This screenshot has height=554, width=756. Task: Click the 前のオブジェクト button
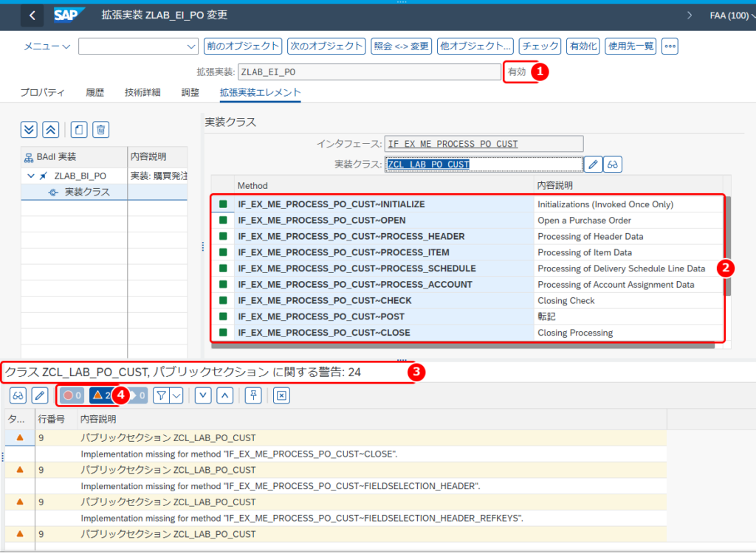(x=243, y=46)
